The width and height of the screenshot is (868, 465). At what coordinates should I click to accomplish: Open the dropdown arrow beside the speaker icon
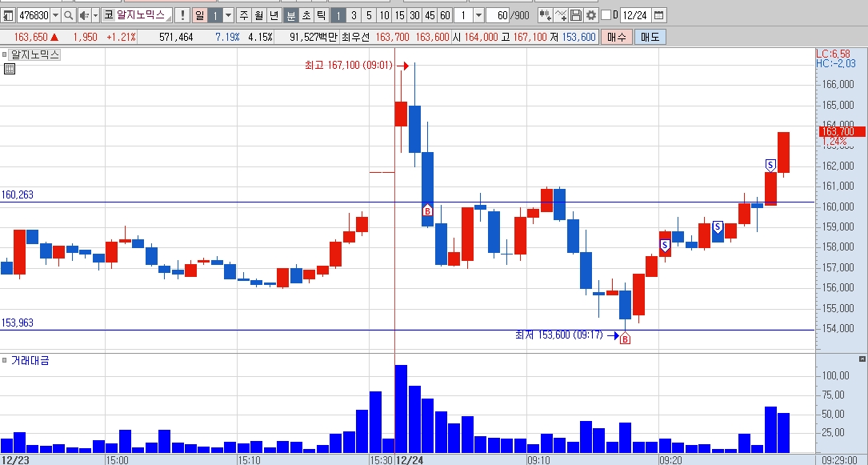pos(95,15)
